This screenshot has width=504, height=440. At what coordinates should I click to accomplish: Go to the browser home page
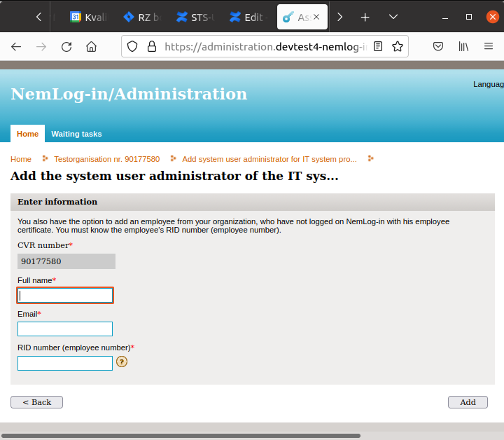[91, 47]
